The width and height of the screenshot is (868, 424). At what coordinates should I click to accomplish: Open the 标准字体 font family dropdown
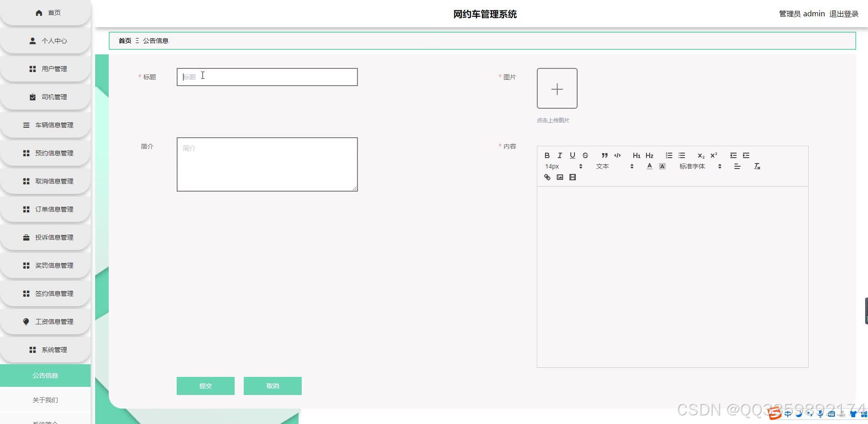[700, 166]
